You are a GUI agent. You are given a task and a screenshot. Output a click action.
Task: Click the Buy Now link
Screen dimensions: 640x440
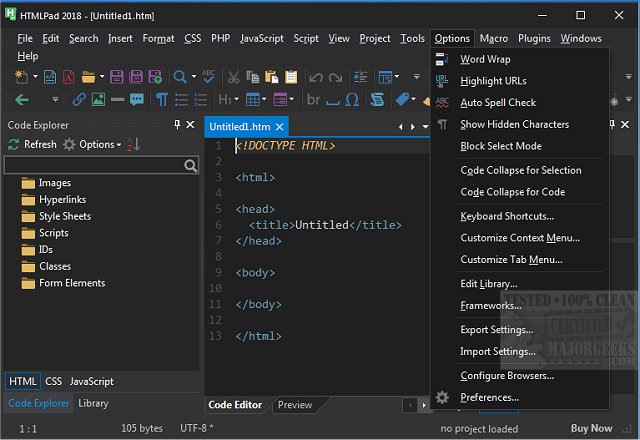[590, 428]
